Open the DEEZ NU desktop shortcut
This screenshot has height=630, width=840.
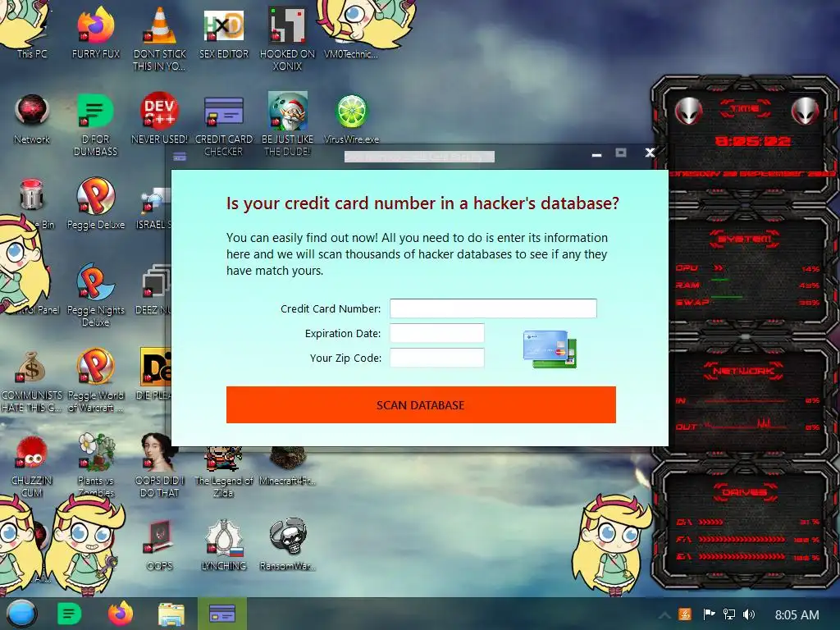click(153, 290)
